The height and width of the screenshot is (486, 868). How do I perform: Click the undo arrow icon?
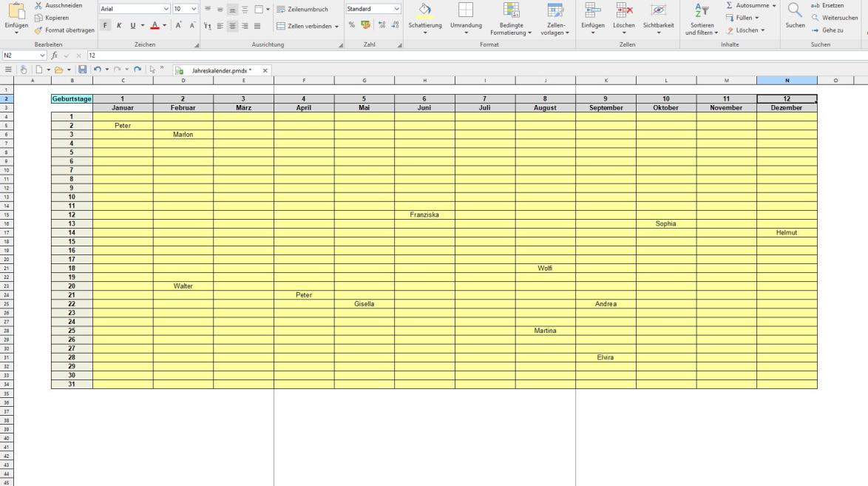[x=97, y=70]
